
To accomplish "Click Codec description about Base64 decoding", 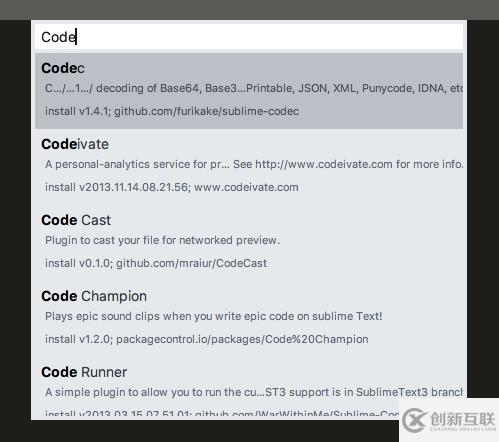I will pos(254,88).
